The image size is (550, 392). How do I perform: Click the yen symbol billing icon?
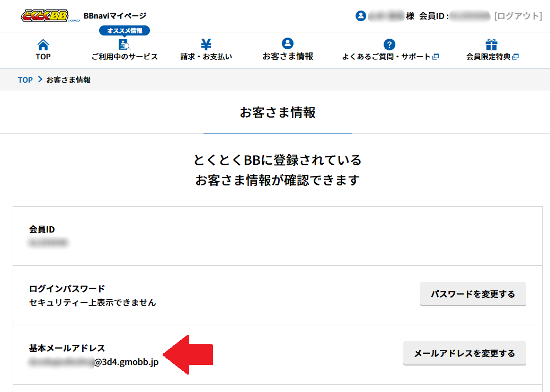206,44
